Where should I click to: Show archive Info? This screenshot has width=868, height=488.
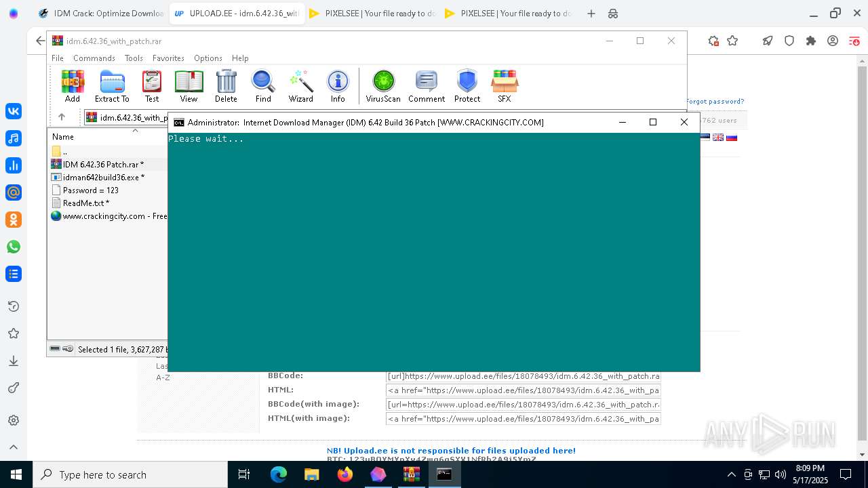pyautogui.click(x=338, y=86)
